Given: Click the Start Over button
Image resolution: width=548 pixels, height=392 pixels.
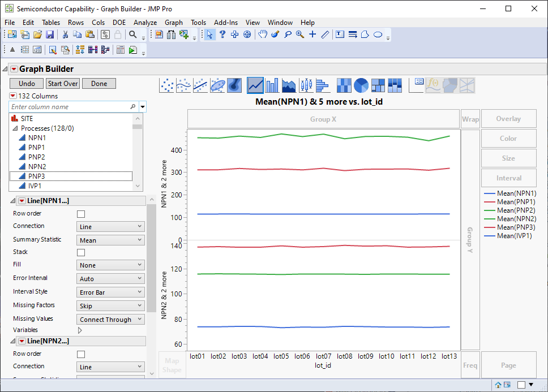Looking at the screenshot, I should point(63,84).
